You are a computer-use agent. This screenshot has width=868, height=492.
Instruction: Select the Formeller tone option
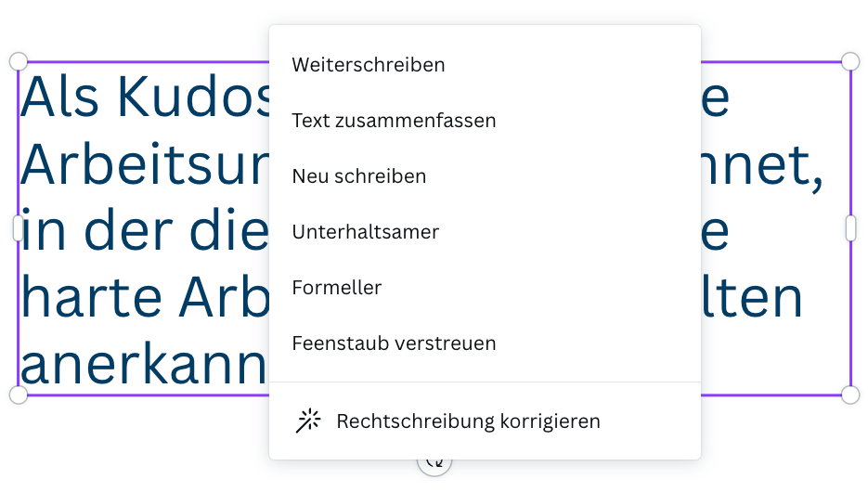click(336, 288)
